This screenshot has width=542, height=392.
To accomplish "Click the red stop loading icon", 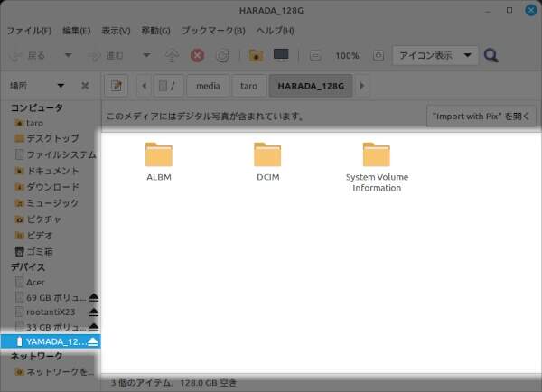I will point(197,55).
